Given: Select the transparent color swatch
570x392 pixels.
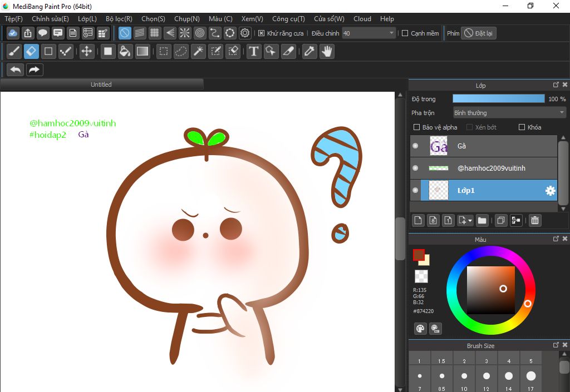Looking at the screenshot, I should tap(421, 276).
